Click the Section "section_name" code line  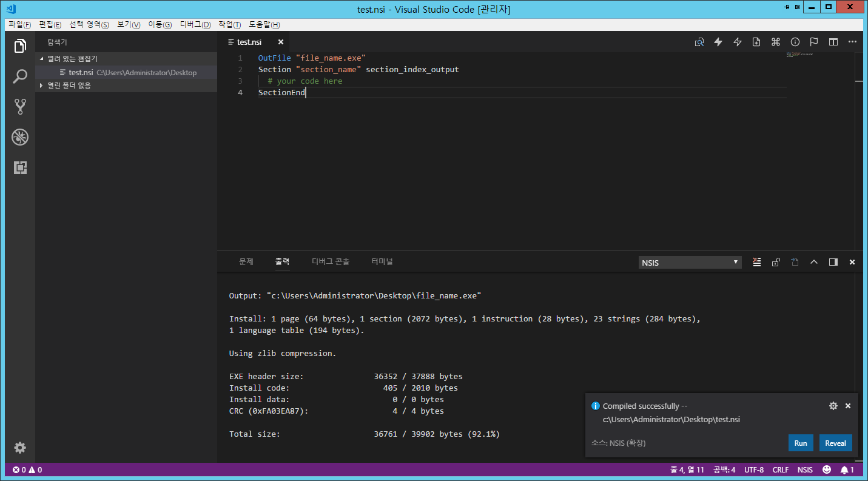tap(358, 69)
